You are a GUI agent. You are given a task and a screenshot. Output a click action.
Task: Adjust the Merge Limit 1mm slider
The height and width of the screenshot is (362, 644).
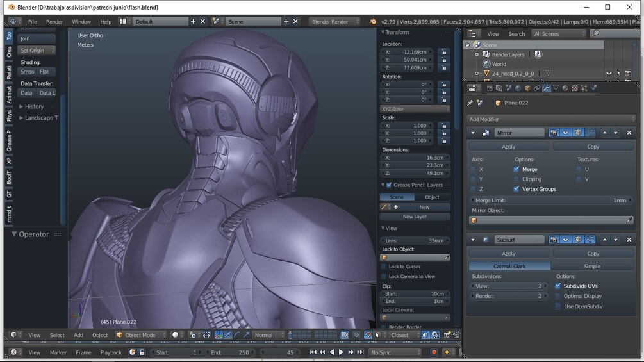coord(551,201)
